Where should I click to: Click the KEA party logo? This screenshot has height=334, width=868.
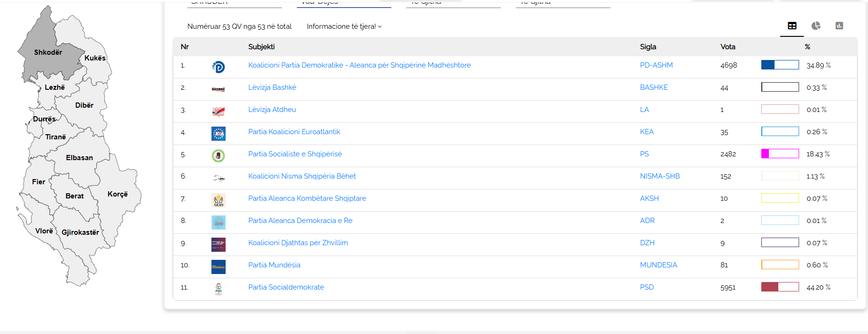tap(218, 134)
